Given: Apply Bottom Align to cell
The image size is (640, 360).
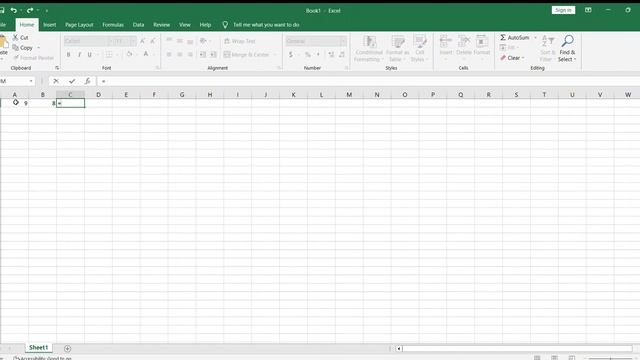Looking at the screenshot, I should point(190,41).
